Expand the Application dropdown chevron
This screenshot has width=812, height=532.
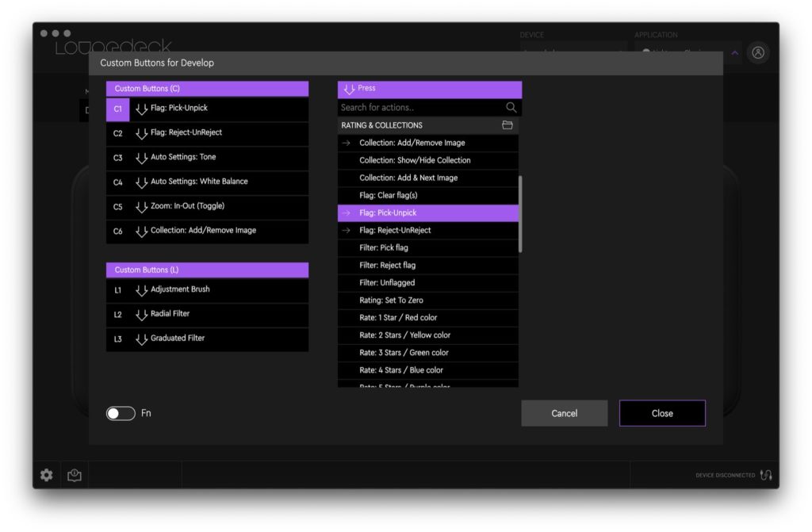click(735, 52)
